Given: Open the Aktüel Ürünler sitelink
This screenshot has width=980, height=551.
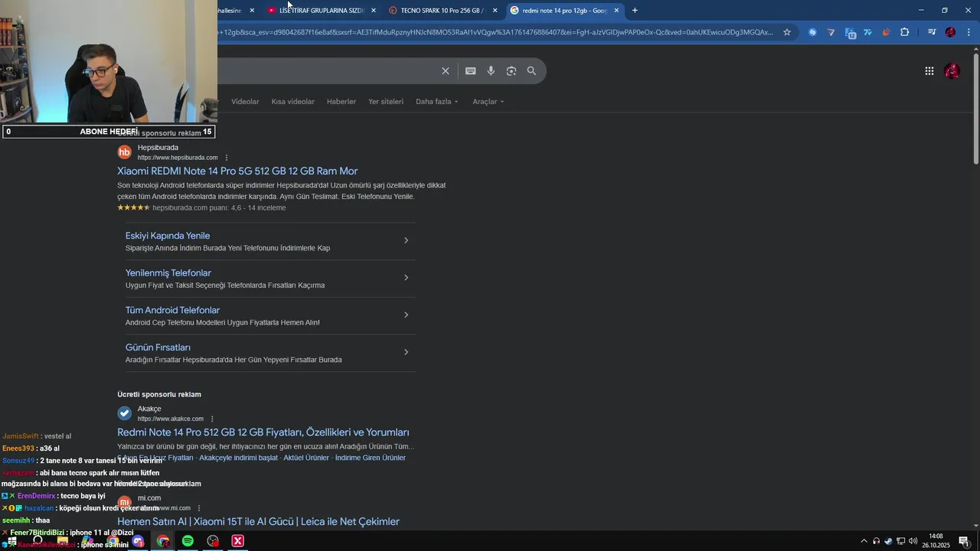Looking at the screenshot, I should (306, 458).
